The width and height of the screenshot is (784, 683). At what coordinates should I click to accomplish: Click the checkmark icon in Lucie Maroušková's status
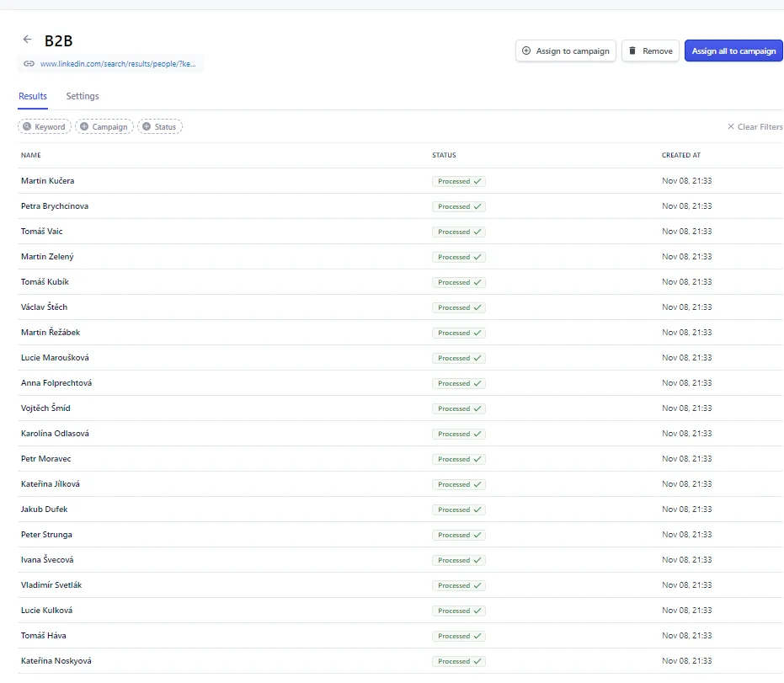(477, 358)
